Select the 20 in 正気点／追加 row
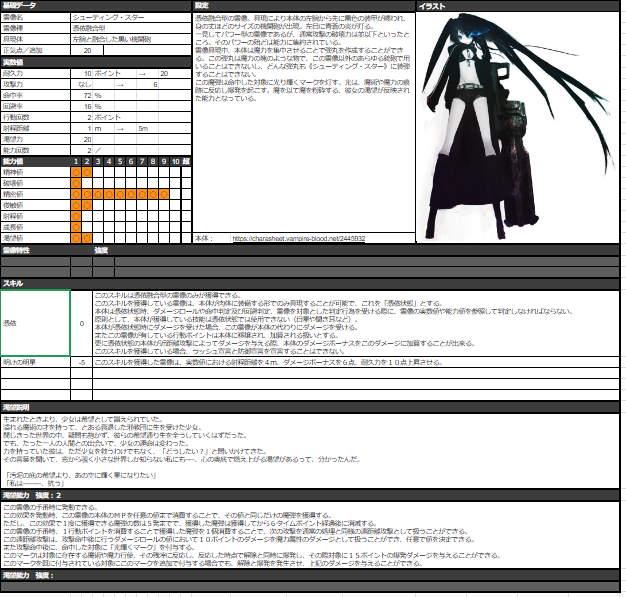 coord(87,50)
